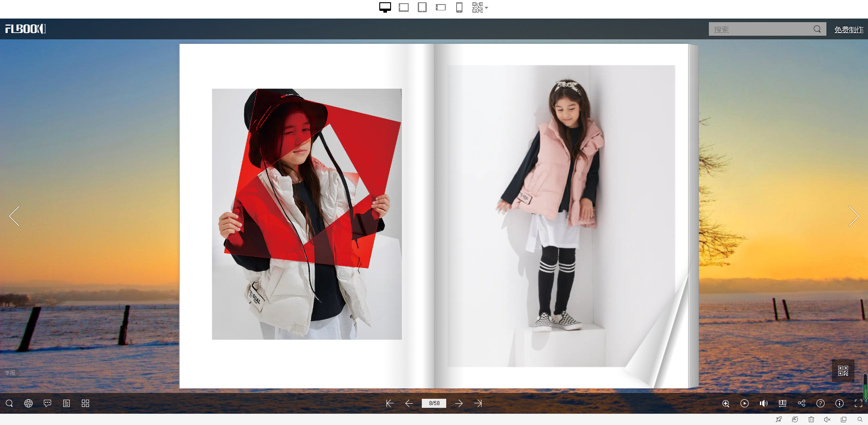Click the status bar magnifier icon
868x425 pixels.
click(x=860, y=420)
